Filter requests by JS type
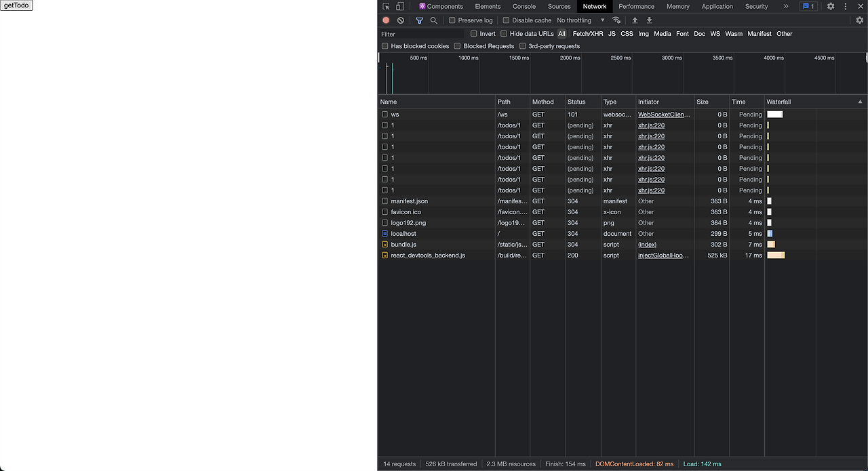This screenshot has width=868, height=471. pos(612,34)
